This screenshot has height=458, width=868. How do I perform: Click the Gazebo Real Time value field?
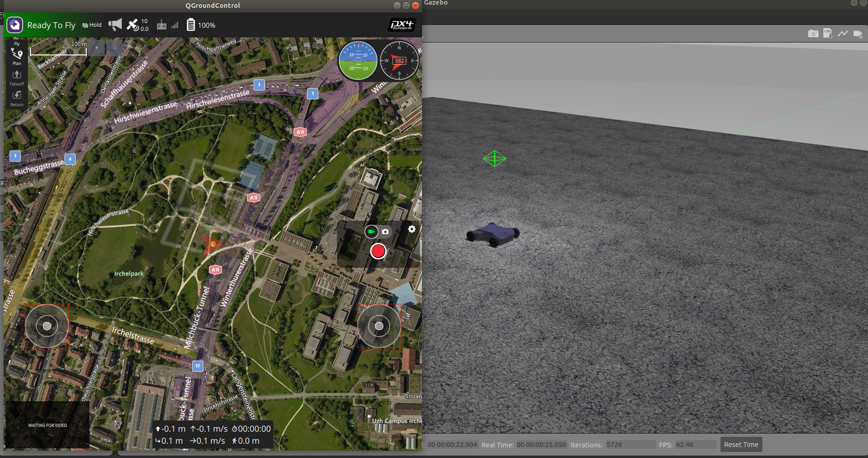541,445
